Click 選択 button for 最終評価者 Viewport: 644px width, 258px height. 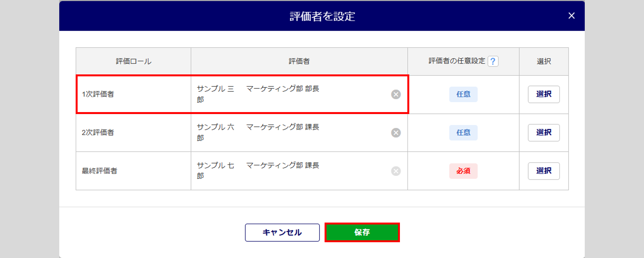pos(544,171)
